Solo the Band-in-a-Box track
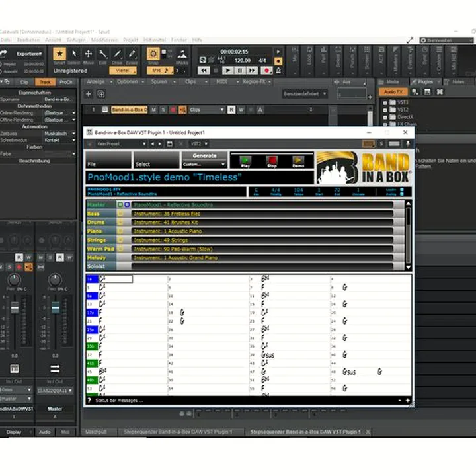 [x=163, y=110]
